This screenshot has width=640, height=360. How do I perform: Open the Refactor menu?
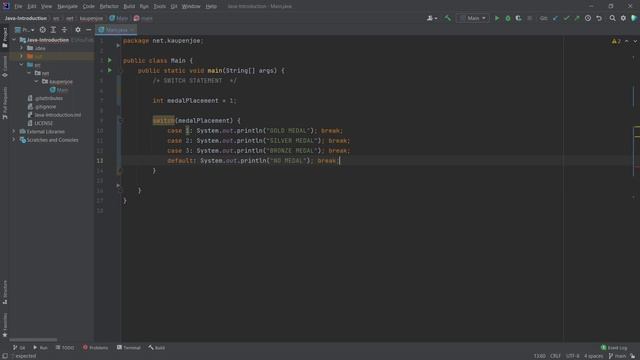(x=109, y=7)
